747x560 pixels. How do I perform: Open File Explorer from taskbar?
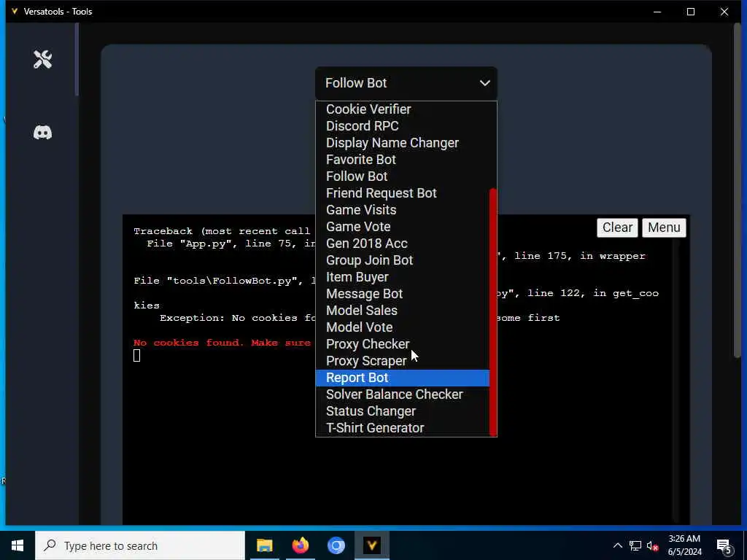coord(264,545)
